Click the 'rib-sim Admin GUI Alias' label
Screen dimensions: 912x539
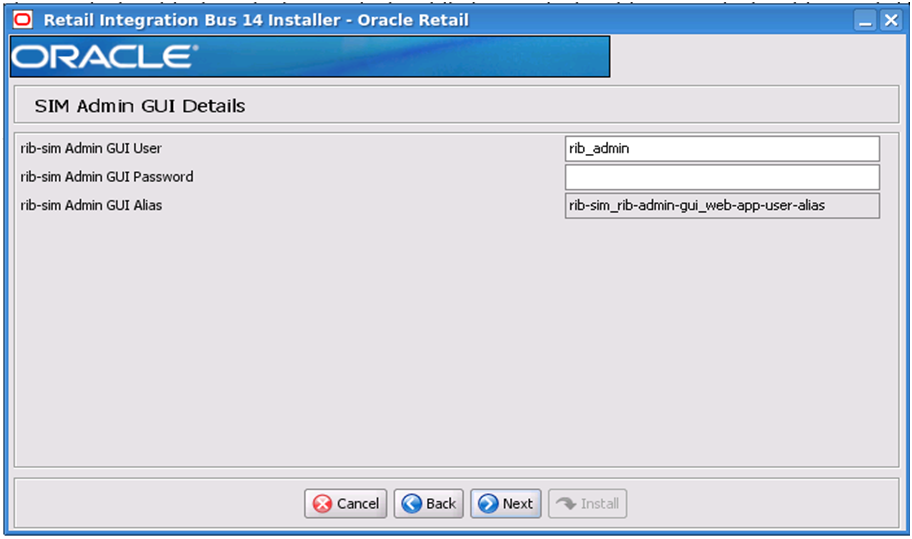pos(91,205)
